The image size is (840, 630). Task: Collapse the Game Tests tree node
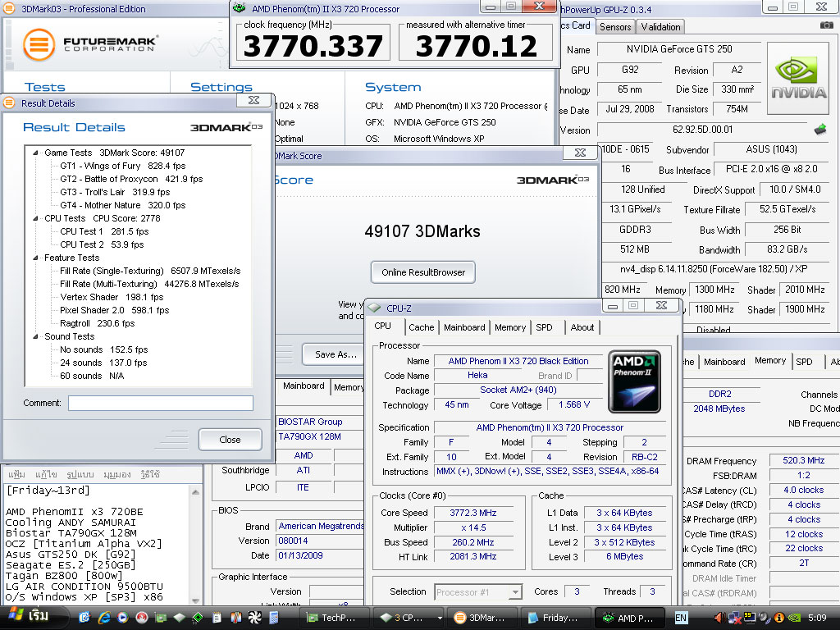[36, 153]
